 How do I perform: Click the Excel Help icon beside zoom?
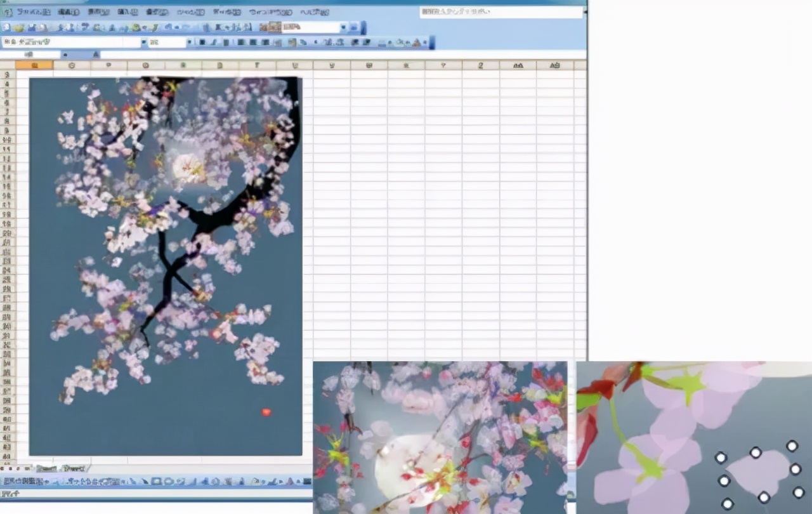point(354,27)
